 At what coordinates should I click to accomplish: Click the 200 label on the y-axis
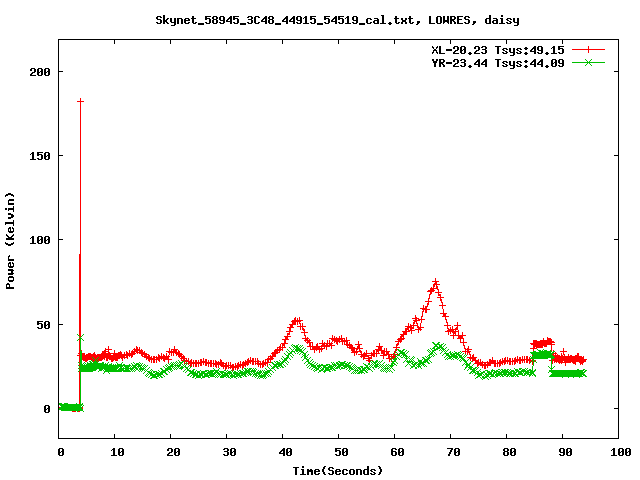(40, 72)
